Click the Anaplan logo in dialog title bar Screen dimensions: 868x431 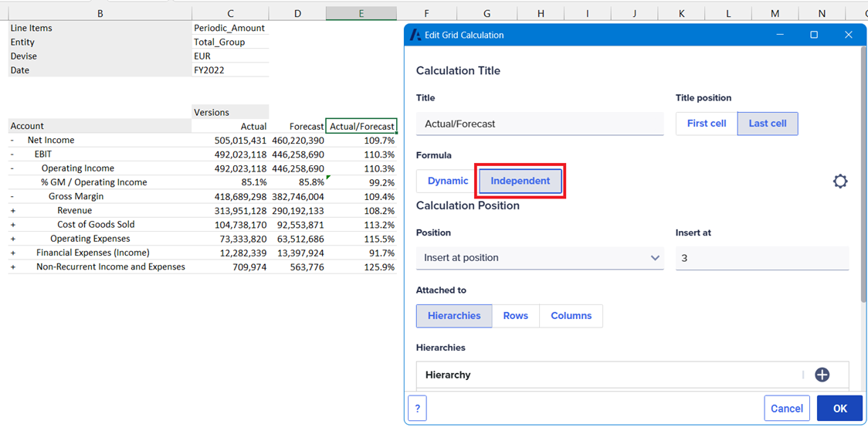(x=415, y=35)
